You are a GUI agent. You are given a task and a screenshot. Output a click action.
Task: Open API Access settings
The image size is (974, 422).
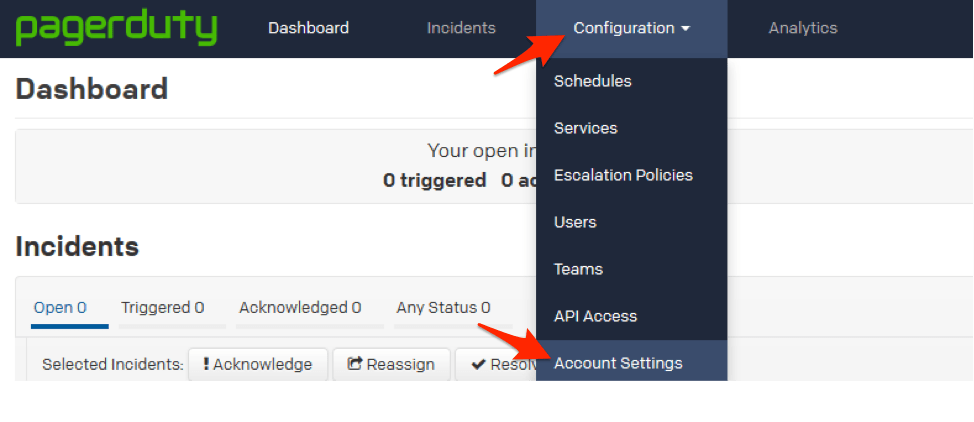pos(595,316)
